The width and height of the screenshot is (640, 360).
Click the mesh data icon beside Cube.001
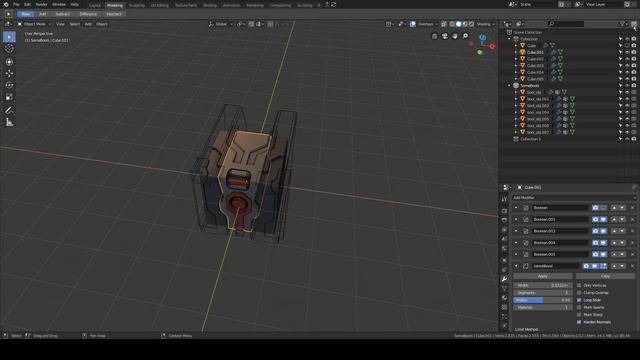[x=560, y=52]
